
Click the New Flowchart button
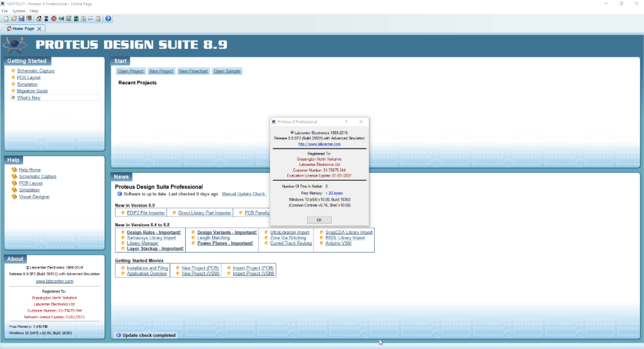193,71
